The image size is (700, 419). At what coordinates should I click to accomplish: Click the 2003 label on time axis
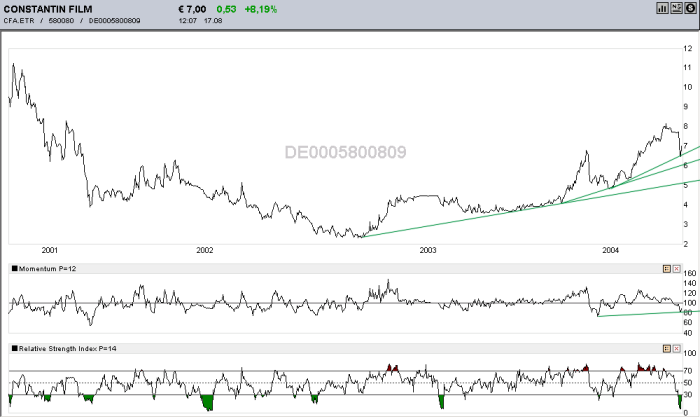tap(428, 250)
